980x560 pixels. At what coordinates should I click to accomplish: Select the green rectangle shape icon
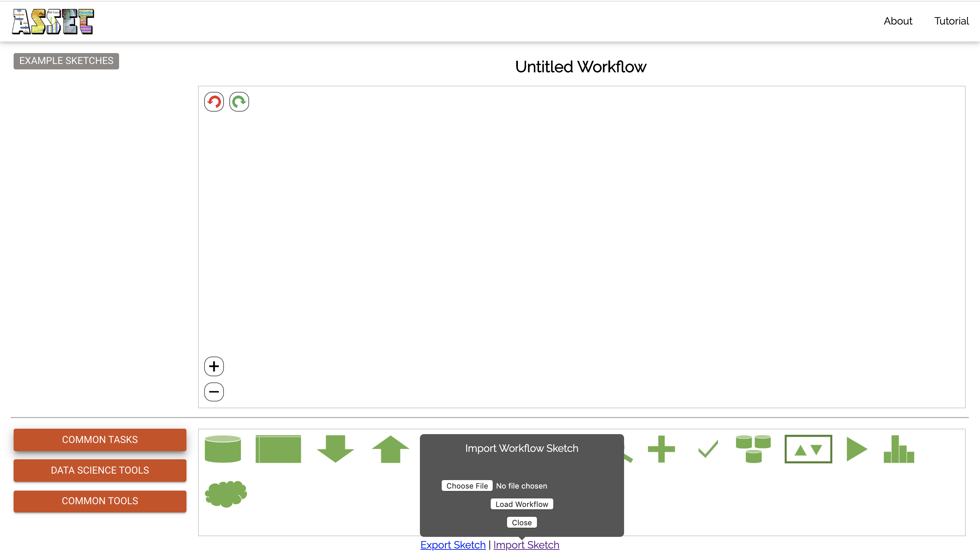(278, 449)
